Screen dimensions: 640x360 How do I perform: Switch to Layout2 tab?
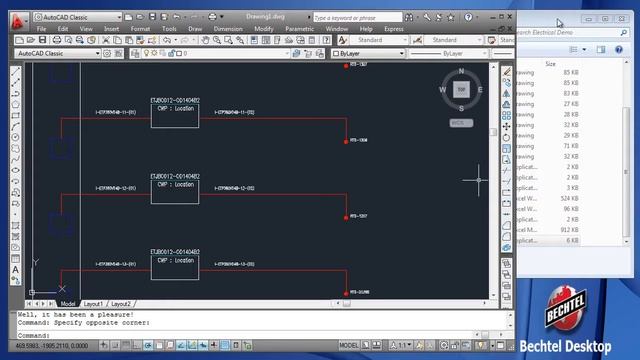tap(121, 304)
